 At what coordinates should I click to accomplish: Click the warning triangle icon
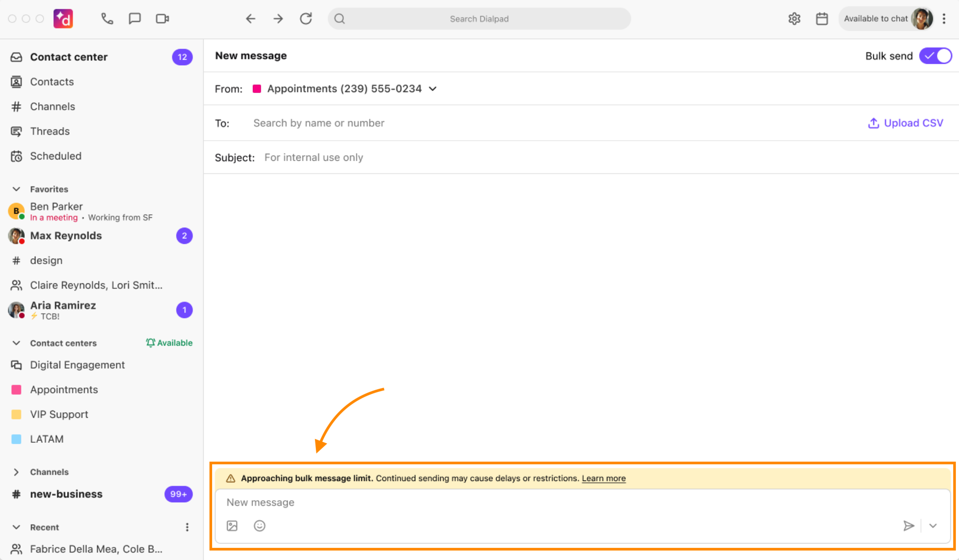(231, 478)
